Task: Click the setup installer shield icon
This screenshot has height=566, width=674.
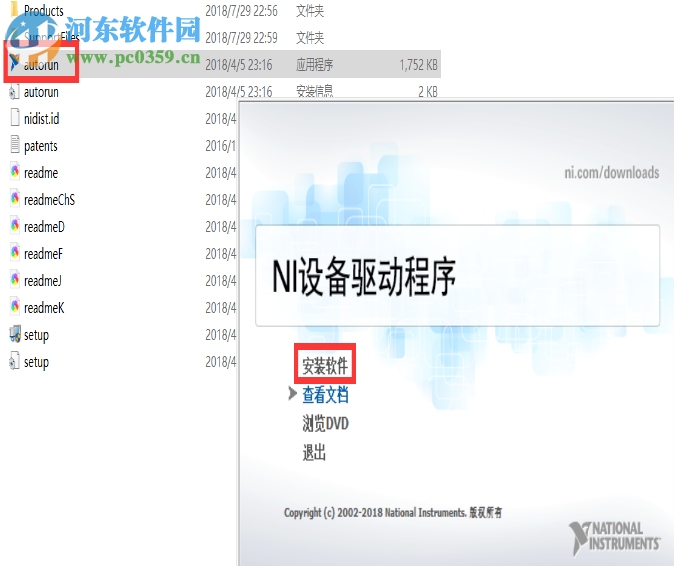Action: (15, 334)
